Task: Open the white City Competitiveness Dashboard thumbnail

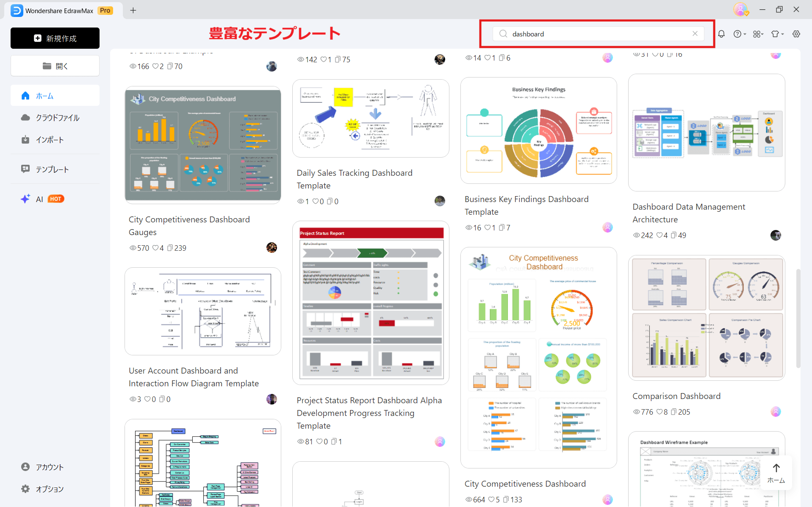Action: [539, 357]
